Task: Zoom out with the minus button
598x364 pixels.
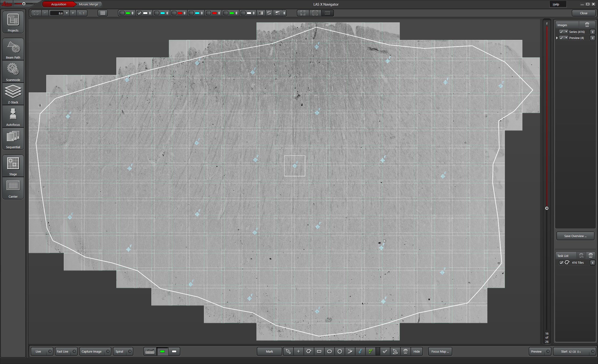Action: (45, 13)
